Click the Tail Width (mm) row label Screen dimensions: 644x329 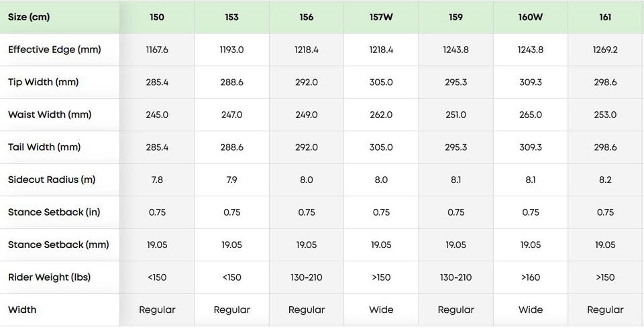pos(44,147)
